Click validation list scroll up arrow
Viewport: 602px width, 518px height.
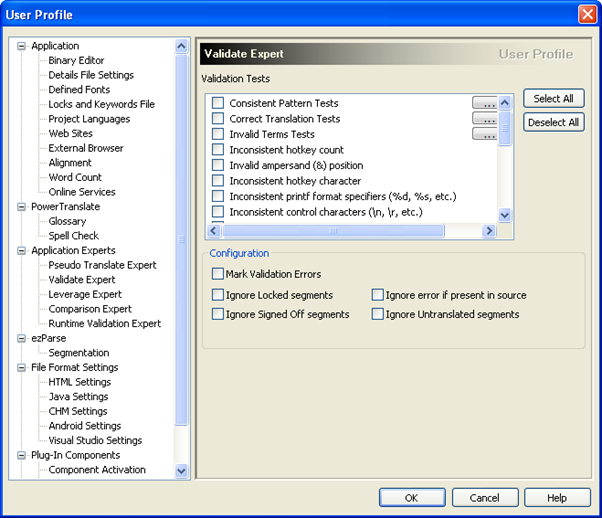click(504, 103)
